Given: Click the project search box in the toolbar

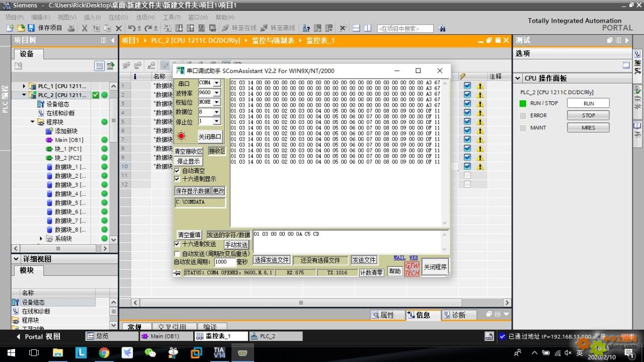Looking at the screenshot, I should pos(405,29).
